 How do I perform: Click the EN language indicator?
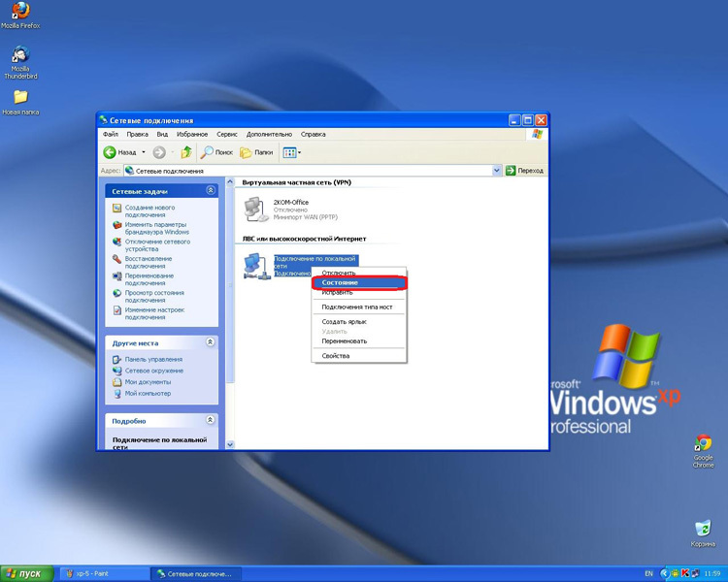(x=648, y=573)
